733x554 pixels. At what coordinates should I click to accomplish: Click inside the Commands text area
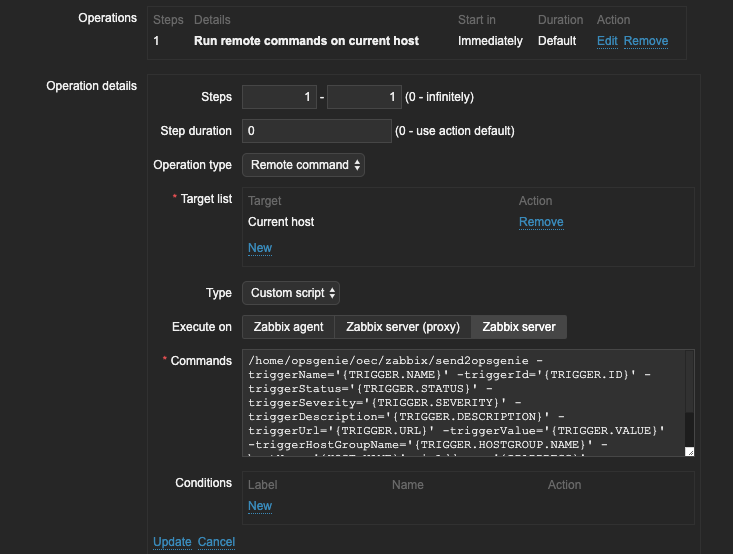pos(463,403)
